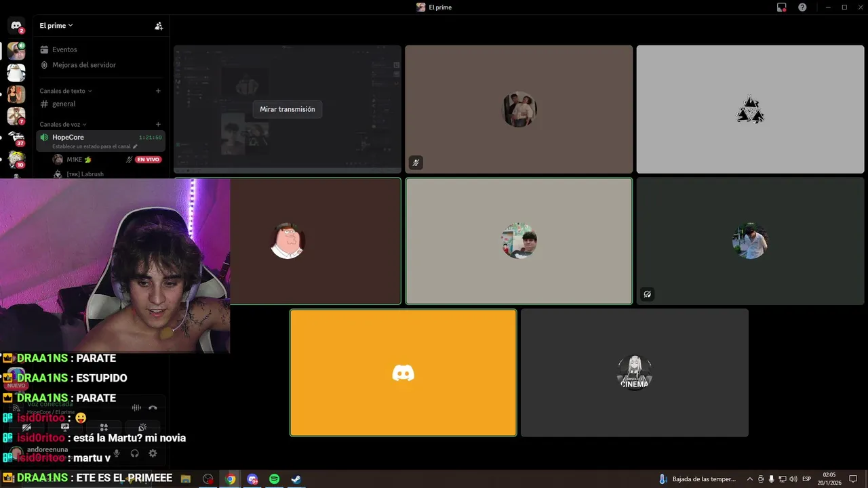This screenshot has height=488, width=868.
Task: Open Steam from taskbar
Action: [296, 479]
